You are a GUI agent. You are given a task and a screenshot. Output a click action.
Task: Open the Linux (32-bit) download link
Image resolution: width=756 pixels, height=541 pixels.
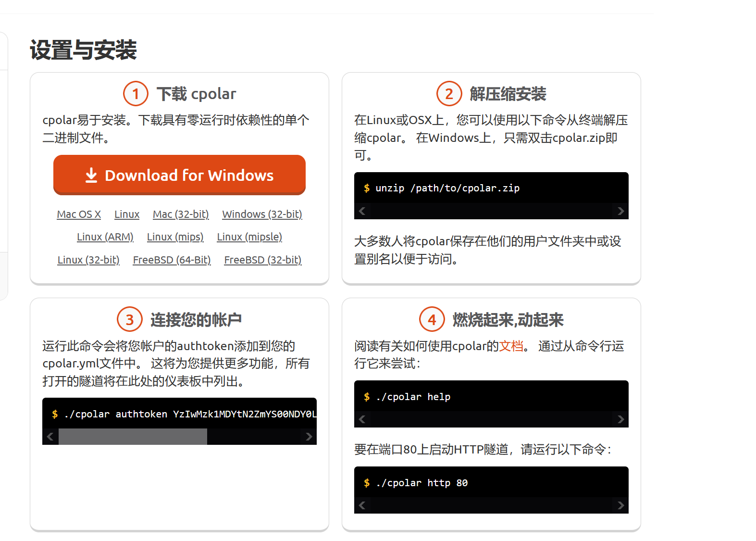click(x=88, y=260)
